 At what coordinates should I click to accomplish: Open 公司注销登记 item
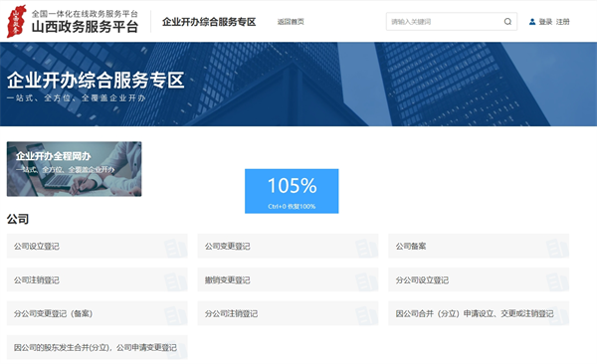click(98, 279)
